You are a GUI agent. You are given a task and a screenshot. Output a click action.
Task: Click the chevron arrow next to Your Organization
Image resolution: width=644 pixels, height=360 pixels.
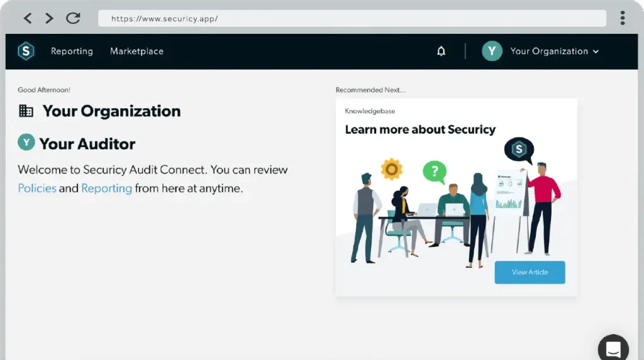(596, 52)
